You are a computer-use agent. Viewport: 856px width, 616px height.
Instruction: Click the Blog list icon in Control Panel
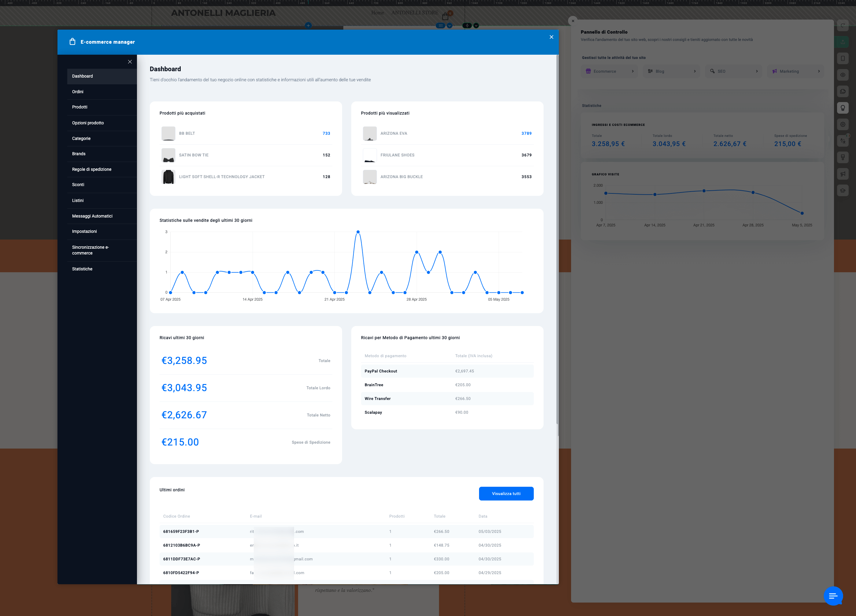point(650,71)
